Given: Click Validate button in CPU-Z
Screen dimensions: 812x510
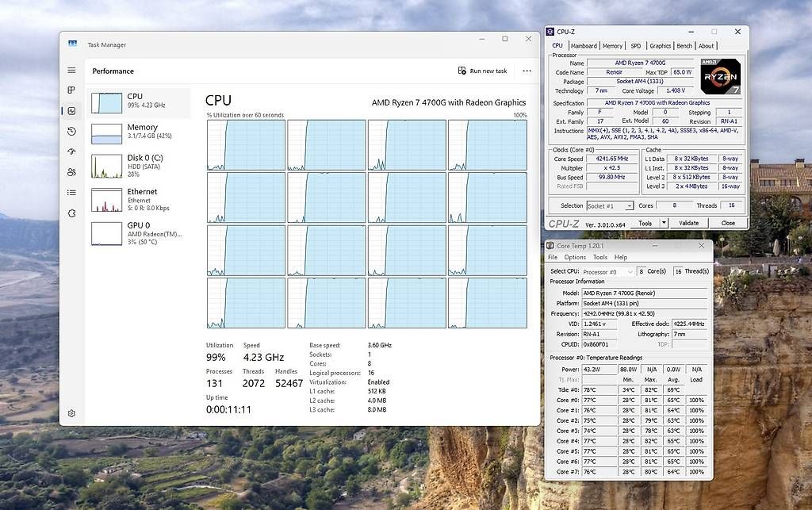Looking at the screenshot, I should [x=689, y=223].
